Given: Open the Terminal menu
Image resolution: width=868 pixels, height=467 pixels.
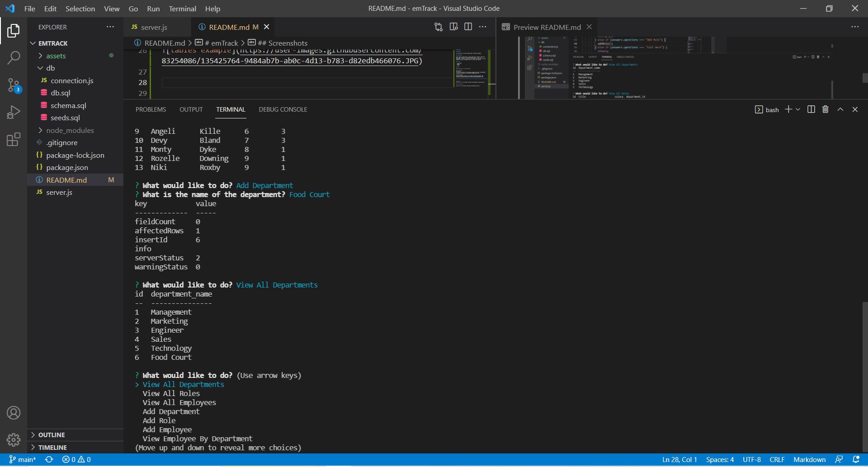Looking at the screenshot, I should (x=182, y=8).
